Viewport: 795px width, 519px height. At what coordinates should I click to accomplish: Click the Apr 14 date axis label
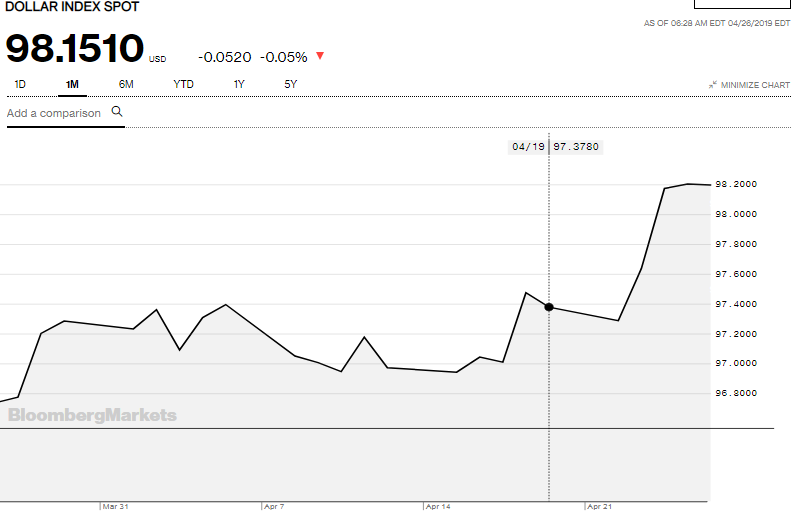[437, 507]
